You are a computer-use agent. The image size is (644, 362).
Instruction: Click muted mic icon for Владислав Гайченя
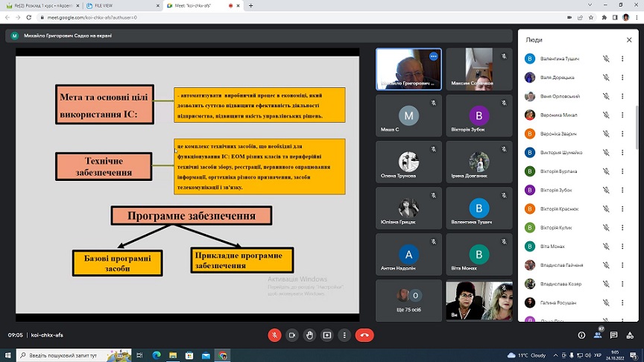(x=606, y=265)
